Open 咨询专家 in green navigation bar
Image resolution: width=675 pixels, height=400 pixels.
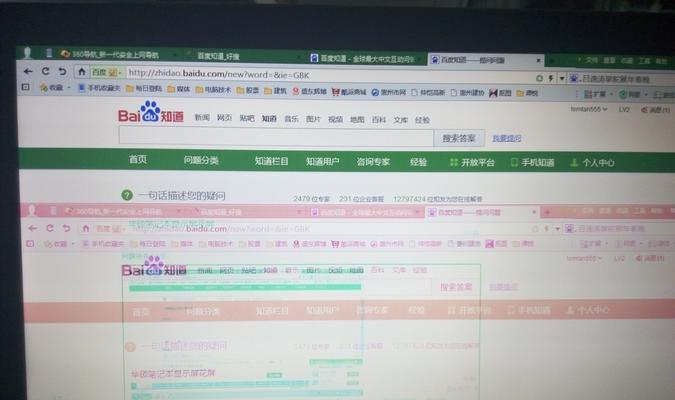point(373,162)
